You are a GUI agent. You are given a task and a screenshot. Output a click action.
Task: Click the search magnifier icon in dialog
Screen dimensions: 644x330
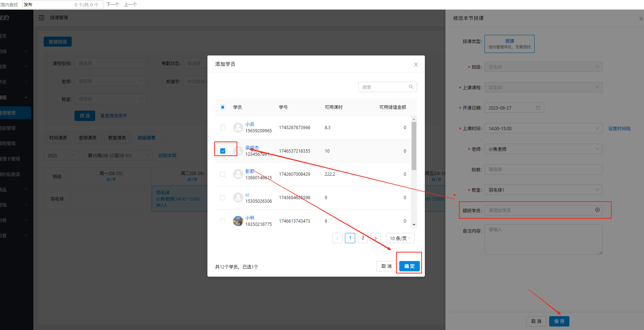(x=411, y=87)
